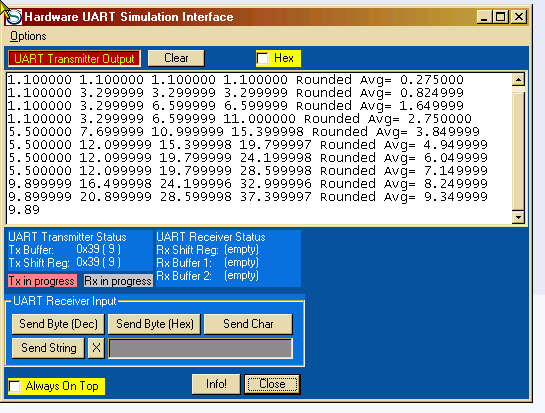
Task: Maximize the UART Simulation window
Action: pyautogui.click(x=501, y=17)
